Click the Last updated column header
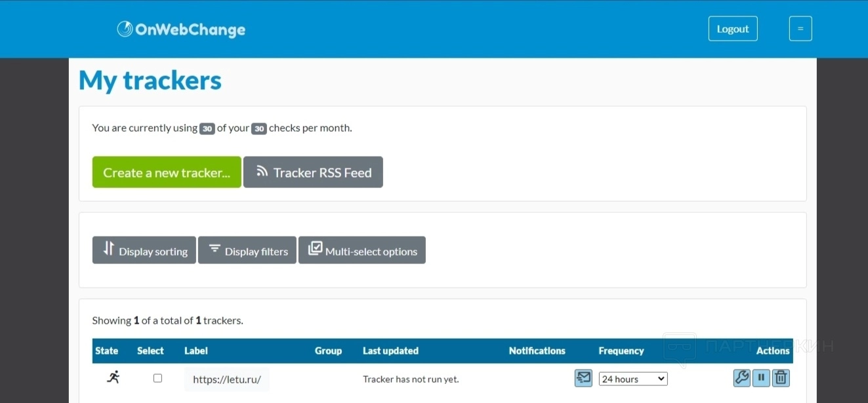Screen dimensions: 868x403 390,351
